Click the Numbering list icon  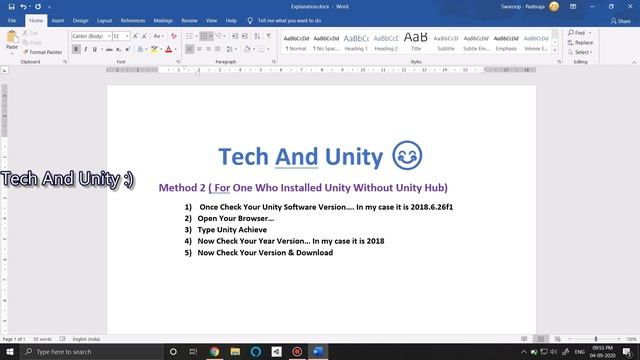[204, 36]
